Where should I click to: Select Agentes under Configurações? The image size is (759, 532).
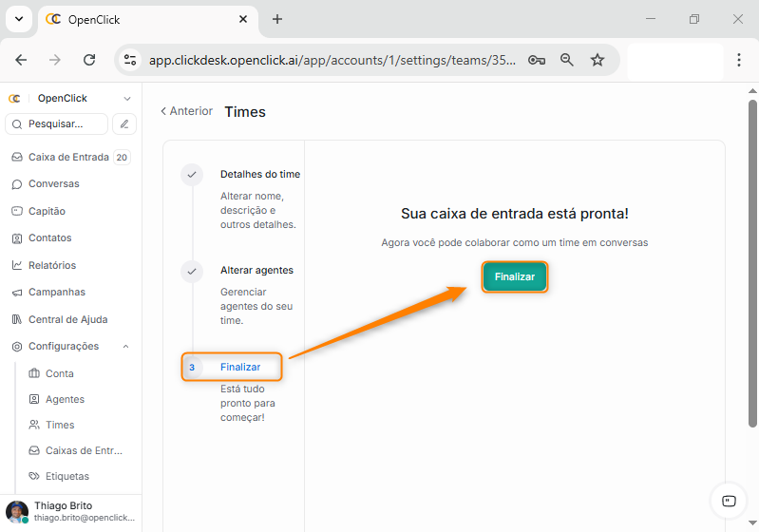[x=65, y=399]
